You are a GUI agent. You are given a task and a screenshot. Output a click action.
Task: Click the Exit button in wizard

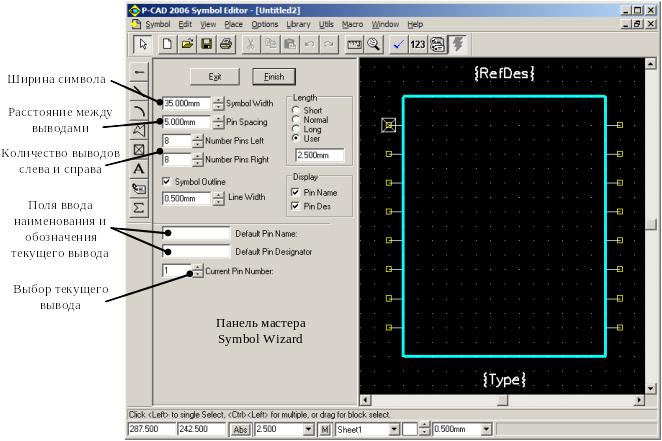tap(215, 77)
